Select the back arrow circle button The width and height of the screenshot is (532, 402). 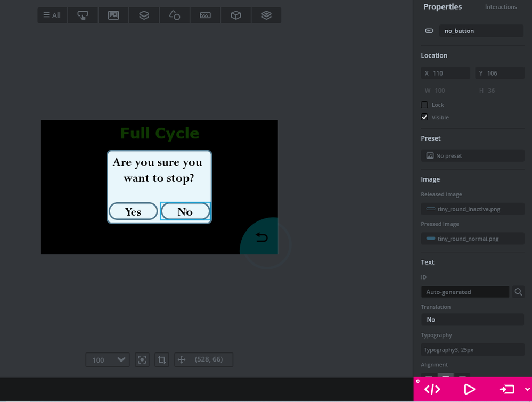click(261, 237)
